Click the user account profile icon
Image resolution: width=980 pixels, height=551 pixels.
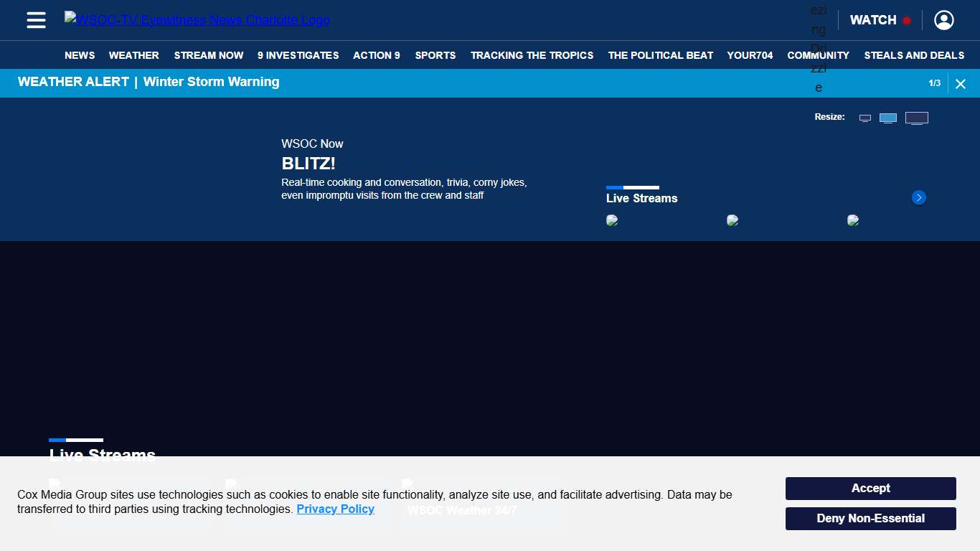point(943,20)
